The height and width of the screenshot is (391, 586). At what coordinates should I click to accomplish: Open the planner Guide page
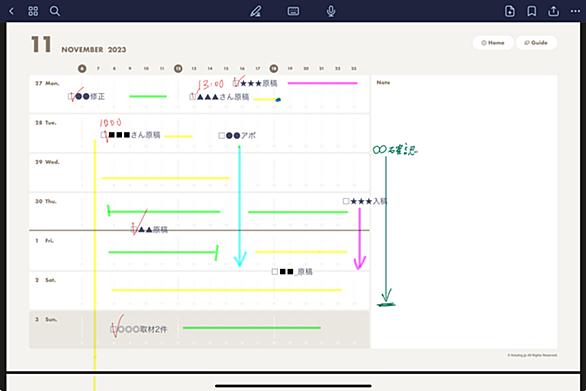(536, 43)
